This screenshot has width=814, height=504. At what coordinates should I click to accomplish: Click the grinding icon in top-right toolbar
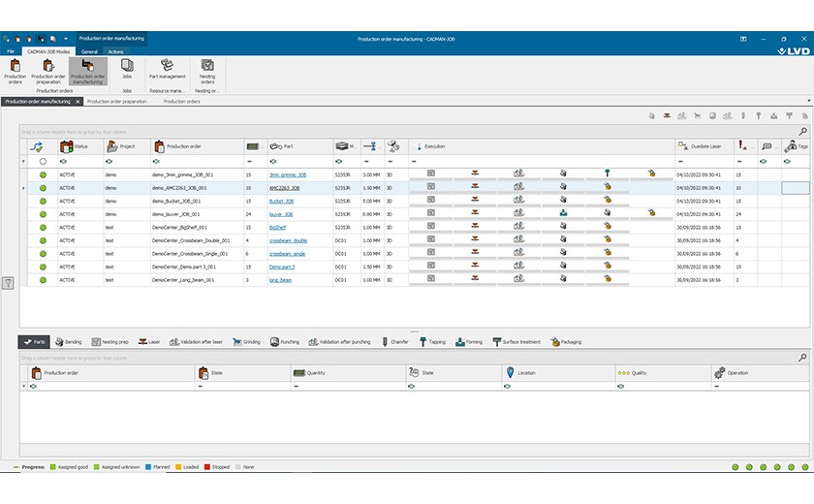[x=697, y=115]
